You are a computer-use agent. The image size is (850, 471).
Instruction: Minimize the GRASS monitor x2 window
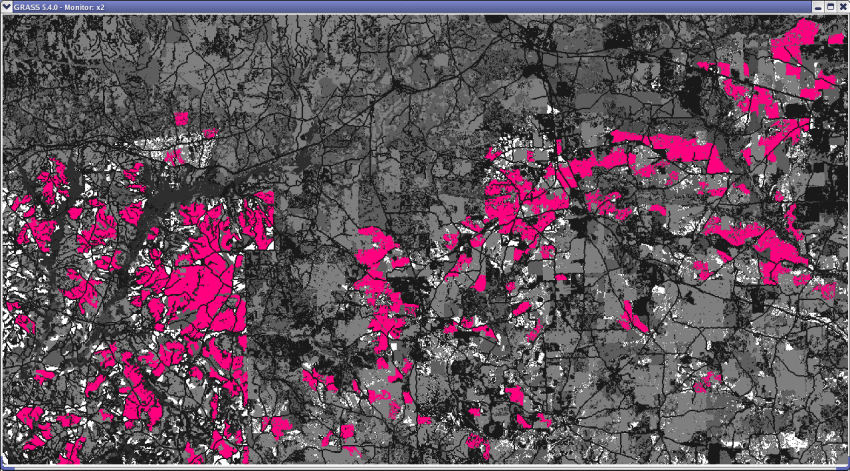point(819,7)
